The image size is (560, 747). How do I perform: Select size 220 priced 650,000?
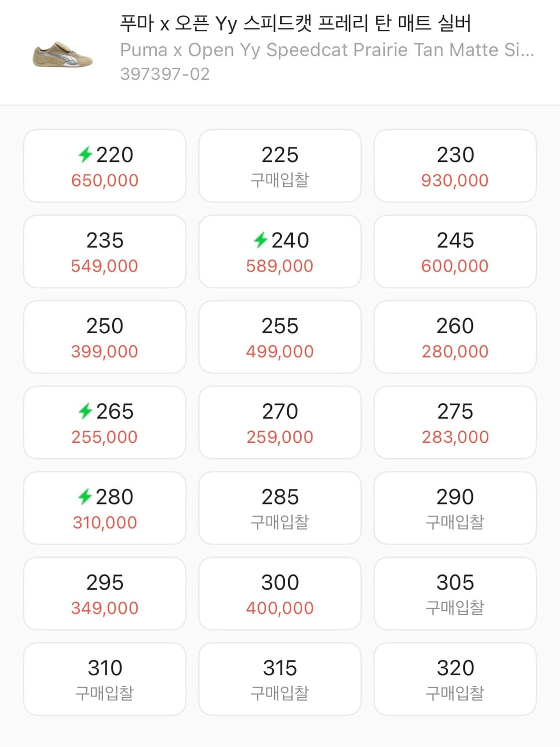[x=105, y=166]
